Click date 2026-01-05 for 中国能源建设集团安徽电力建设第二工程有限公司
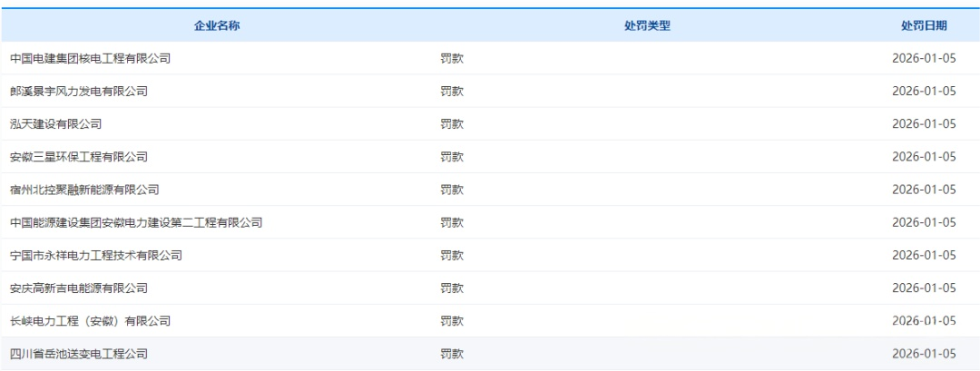Screen dimensions: 980x371 click(x=925, y=222)
